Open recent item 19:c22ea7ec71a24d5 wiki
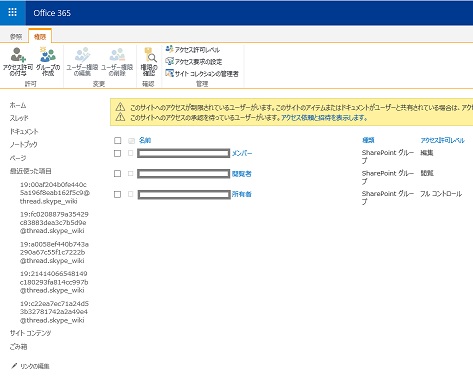This screenshot has height=380, width=473. click(54, 312)
